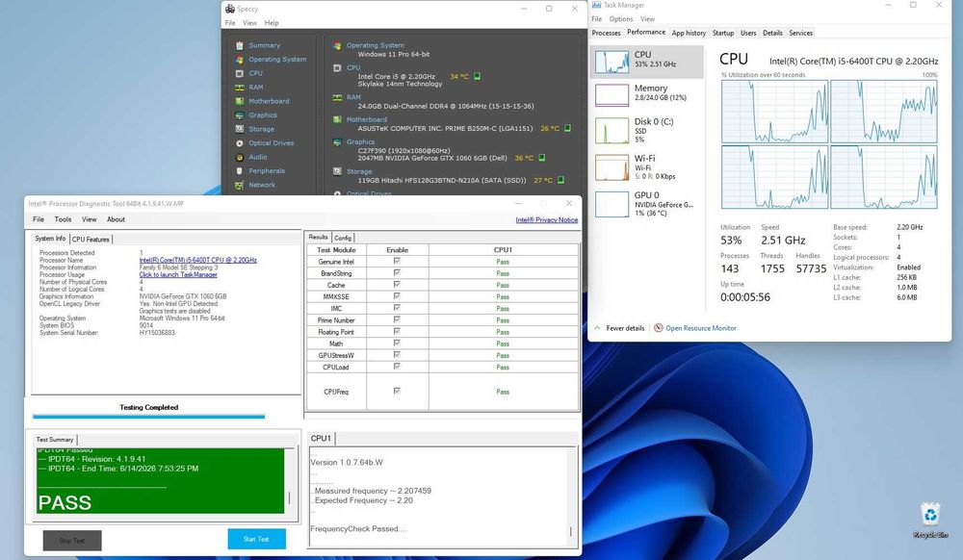The height and width of the screenshot is (560, 963).
Task: Toggle Floating Point test checkbox
Action: click(x=397, y=331)
